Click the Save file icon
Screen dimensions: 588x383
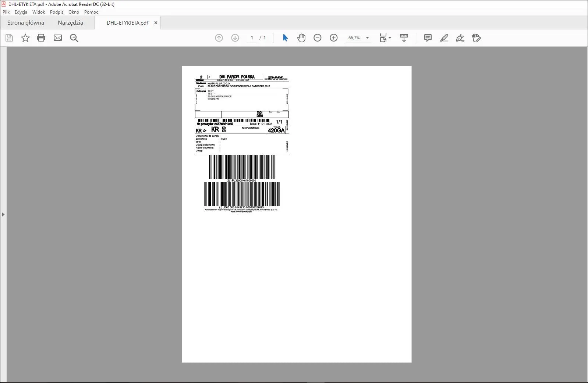[9, 38]
